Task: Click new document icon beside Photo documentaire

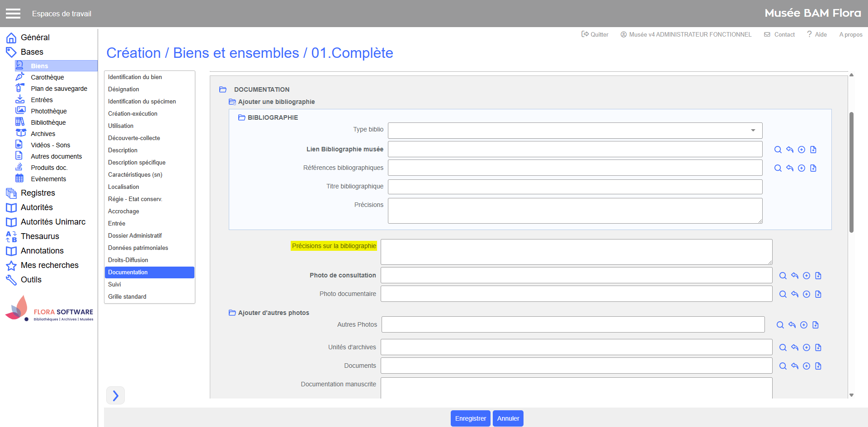Action: [x=818, y=294]
